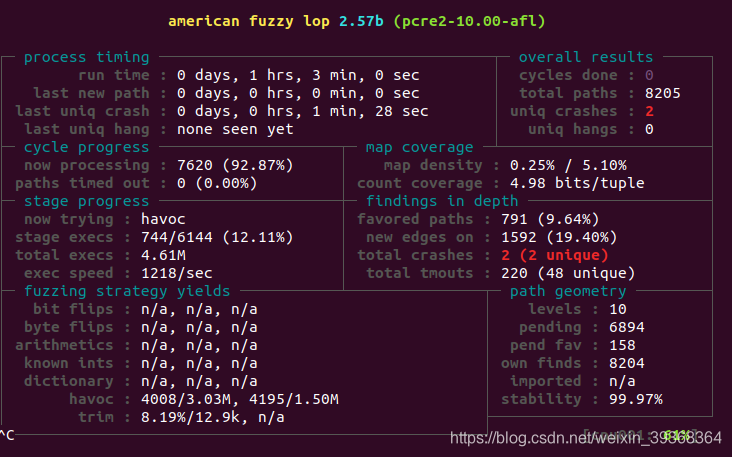Image resolution: width=732 pixels, height=457 pixels.
Task: Click favored paths value '791 (9.64%)'
Action: 550,219
